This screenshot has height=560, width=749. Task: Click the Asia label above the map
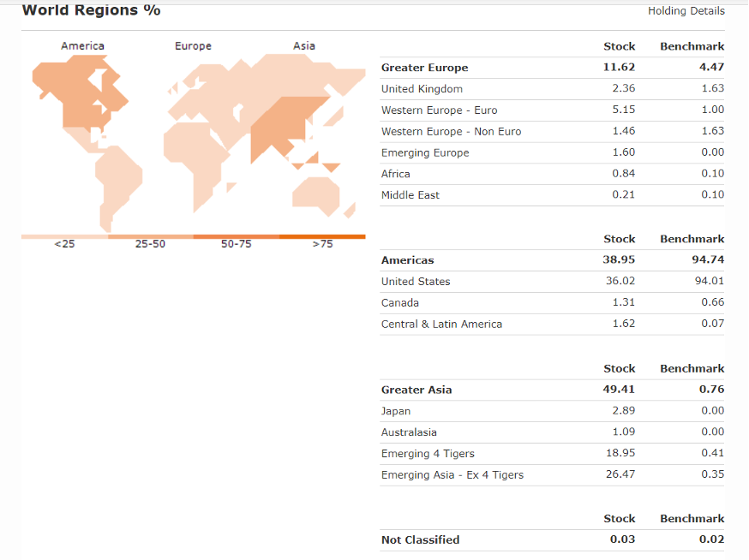(304, 46)
